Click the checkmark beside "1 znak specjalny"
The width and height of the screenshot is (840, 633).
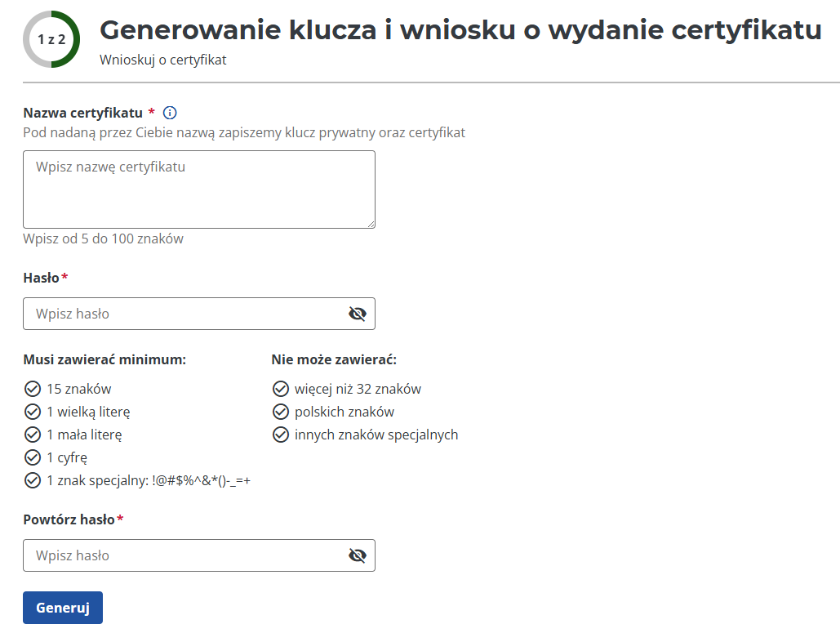coord(33,480)
